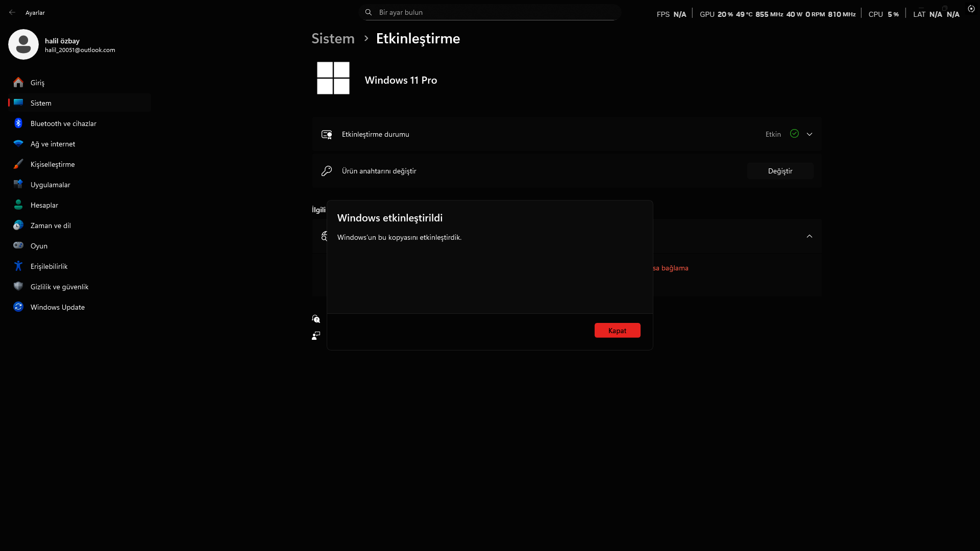The width and height of the screenshot is (980, 551).
Task: Collapse the related section with the up chevron
Action: pos(810,236)
